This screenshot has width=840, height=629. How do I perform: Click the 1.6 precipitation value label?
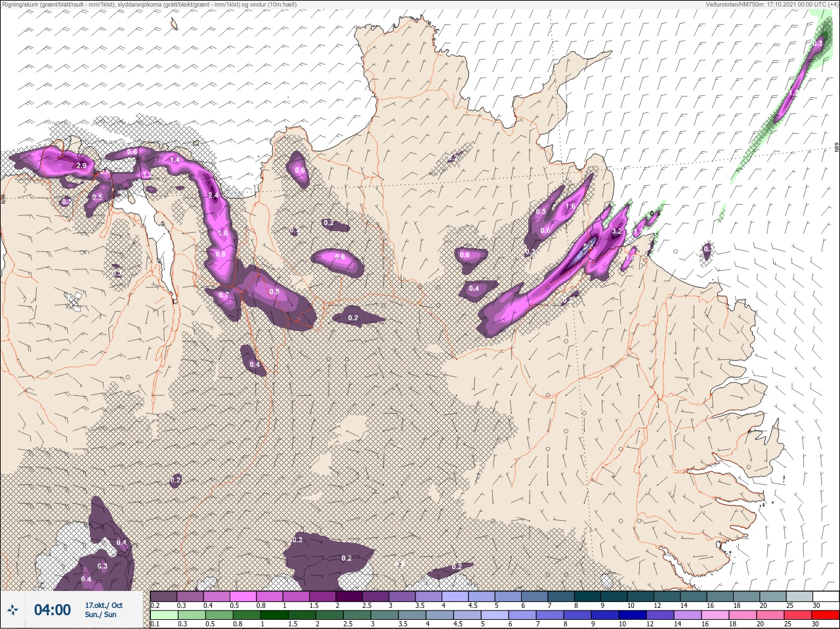point(570,206)
